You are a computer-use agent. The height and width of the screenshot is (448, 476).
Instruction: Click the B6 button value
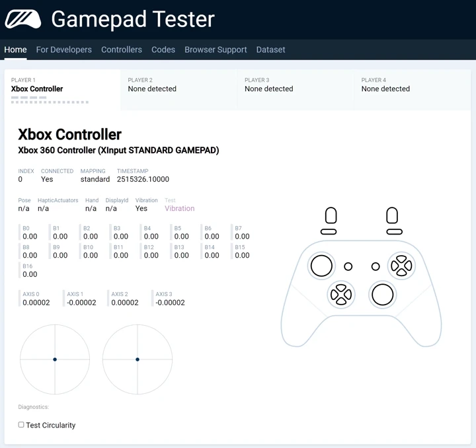coord(212,237)
